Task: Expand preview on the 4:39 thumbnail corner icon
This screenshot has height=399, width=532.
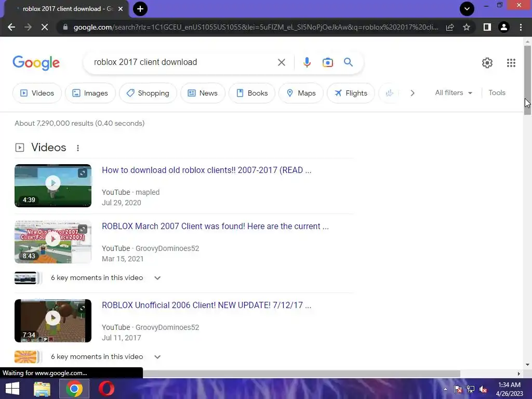Action: pos(83,173)
